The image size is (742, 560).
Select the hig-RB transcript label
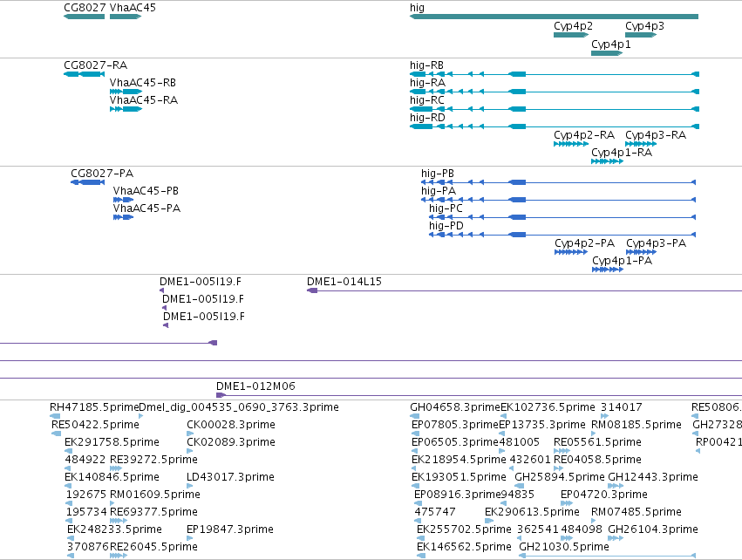click(427, 65)
